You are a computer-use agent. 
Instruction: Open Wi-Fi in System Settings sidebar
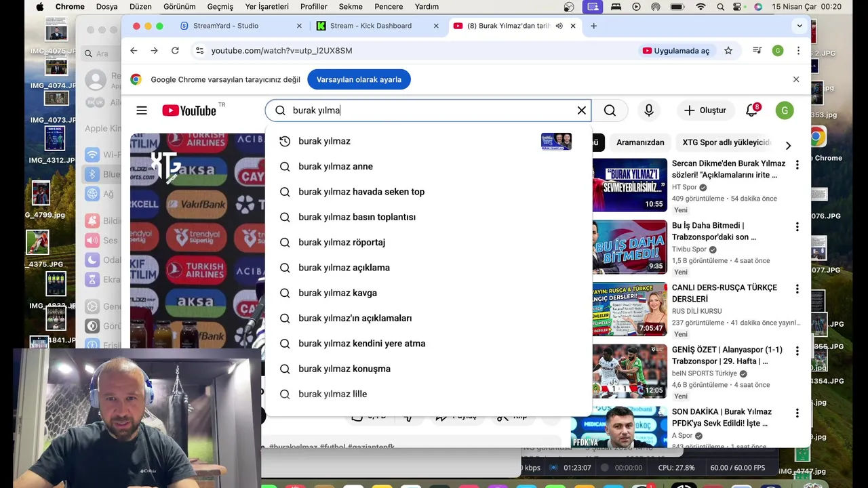point(102,155)
